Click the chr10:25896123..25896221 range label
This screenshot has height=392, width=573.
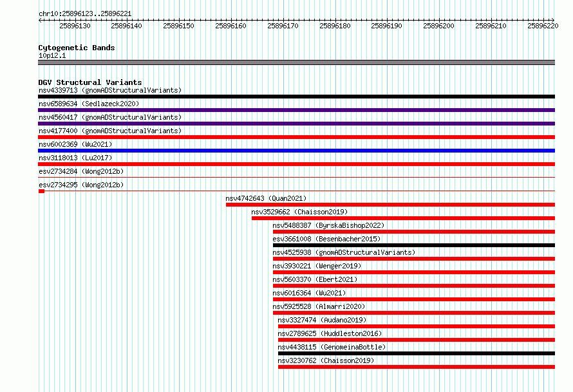pos(85,14)
